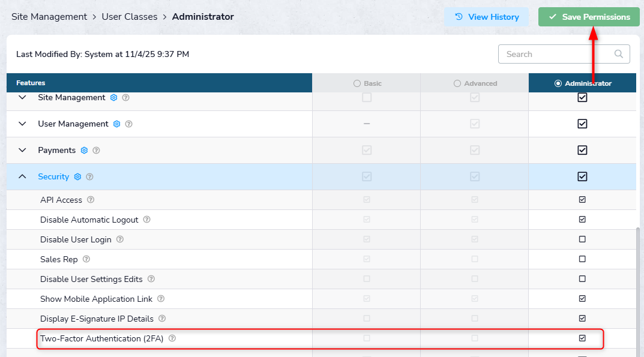Select the Administrator radio button
The image size is (644, 357).
(x=558, y=83)
